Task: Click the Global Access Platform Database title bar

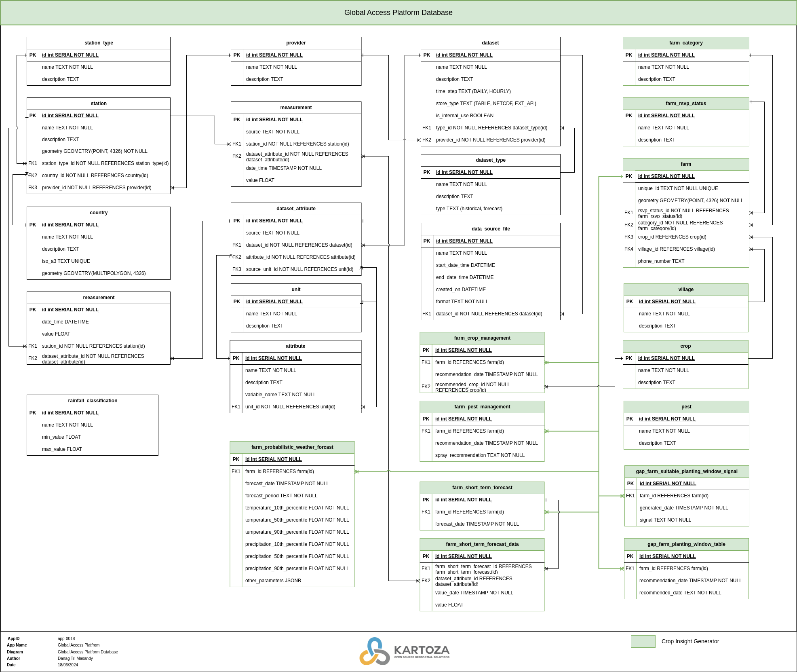Action: 398,13
